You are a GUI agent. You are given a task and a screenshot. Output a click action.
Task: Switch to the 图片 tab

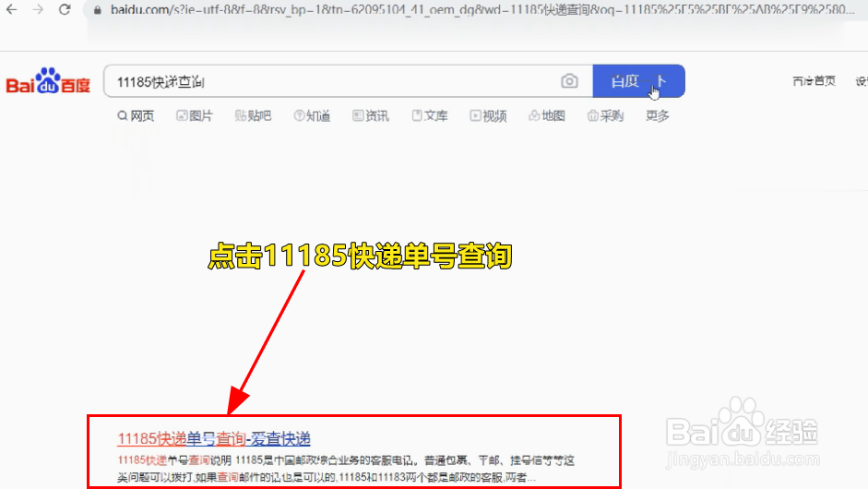pos(195,115)
